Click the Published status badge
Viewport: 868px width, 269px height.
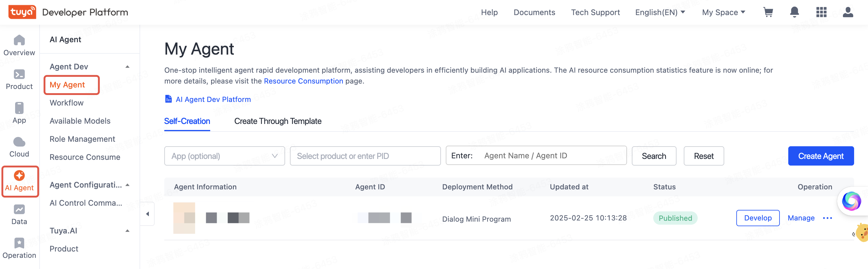[675, 218]
